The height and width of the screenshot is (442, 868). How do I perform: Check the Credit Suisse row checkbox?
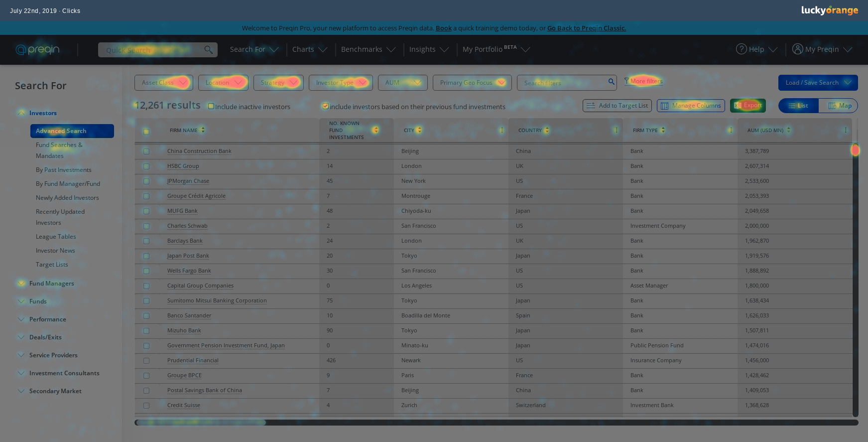point(146,405)
